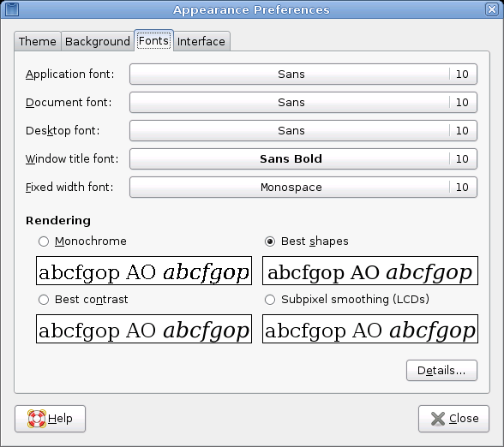The height and width of the screenshot is (447, 504).
Task: Click the Close button at bottom right
Action: pyautogui.click(x=454, y=419)
